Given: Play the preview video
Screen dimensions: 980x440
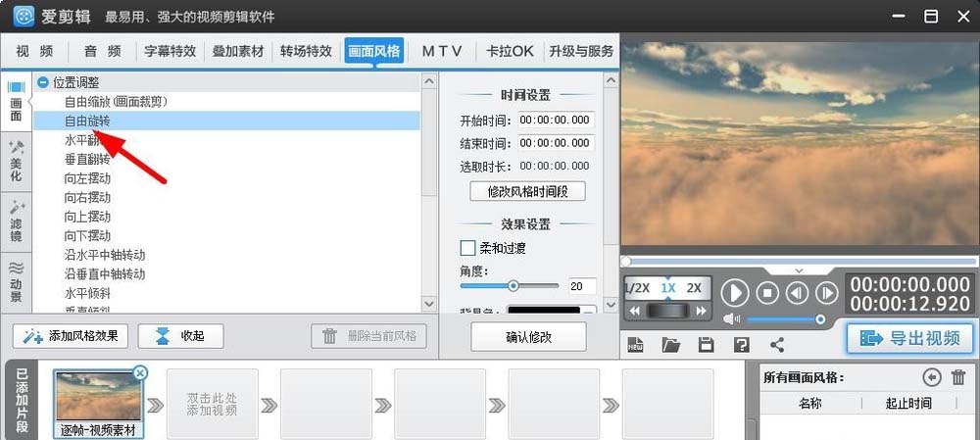Looking at the screenshot, I should (735, 292).
